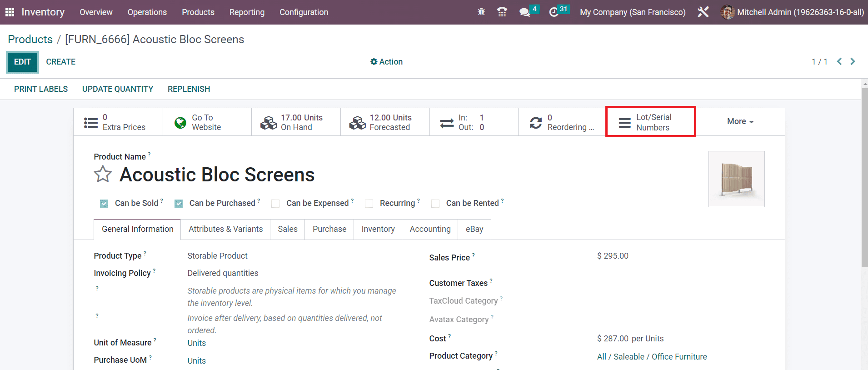Go to next record arrow
Image resolution: width=868 pixels, height=370 pixels.
click(853, 61)
